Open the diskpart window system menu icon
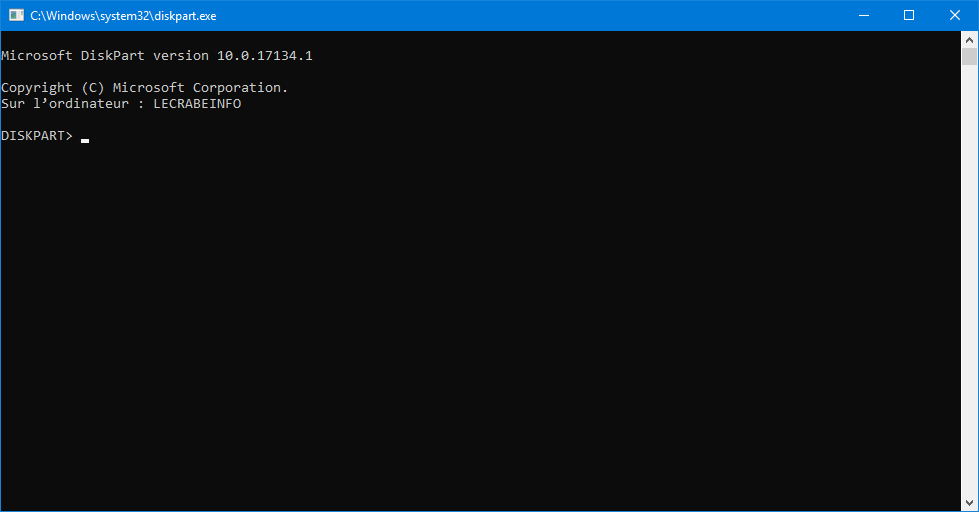The width and height of the screenshot is (979, 512). (16, 16)
